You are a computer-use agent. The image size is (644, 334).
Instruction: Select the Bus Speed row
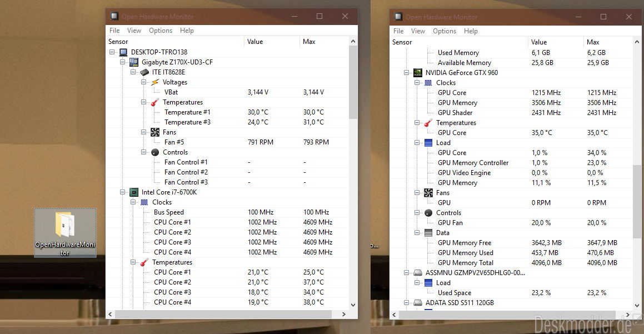coord(227,212)
